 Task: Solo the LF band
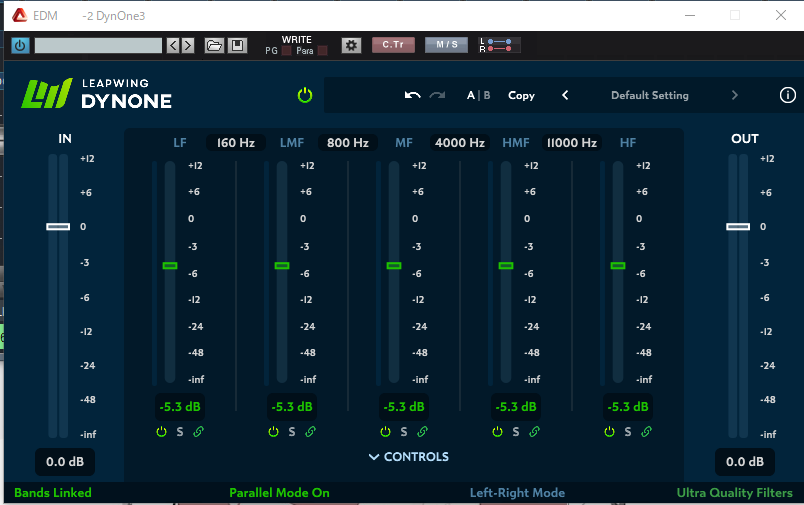[180, 432]
